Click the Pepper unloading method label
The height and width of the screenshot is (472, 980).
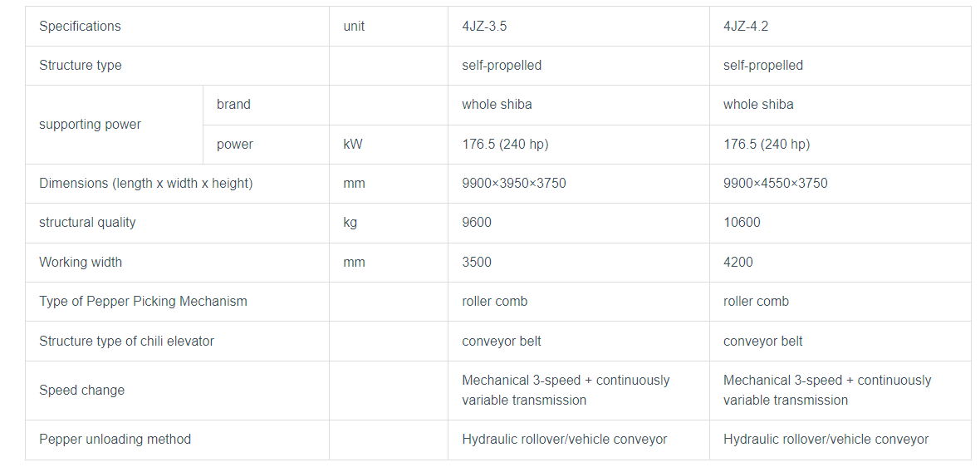(x=115, y=440)
